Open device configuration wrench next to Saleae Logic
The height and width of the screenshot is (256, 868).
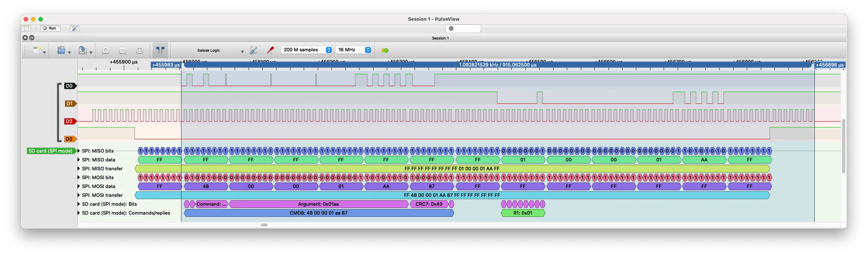pyautogui.click(x=253, y=50)
